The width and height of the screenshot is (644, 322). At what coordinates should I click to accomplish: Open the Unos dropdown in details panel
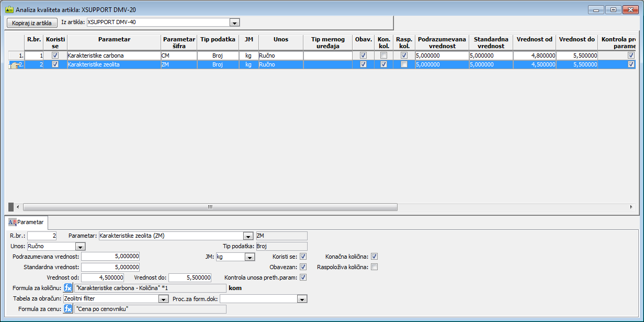[x=81, y=247]
